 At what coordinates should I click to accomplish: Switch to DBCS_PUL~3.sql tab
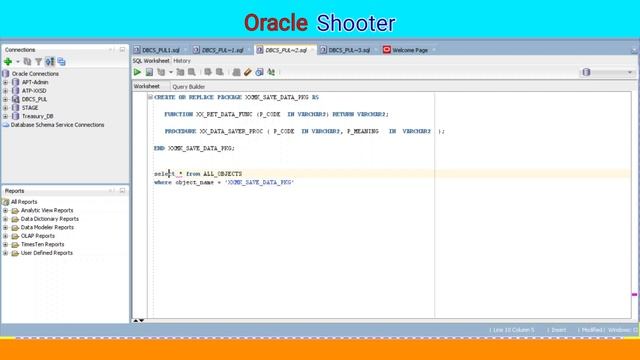346,50
